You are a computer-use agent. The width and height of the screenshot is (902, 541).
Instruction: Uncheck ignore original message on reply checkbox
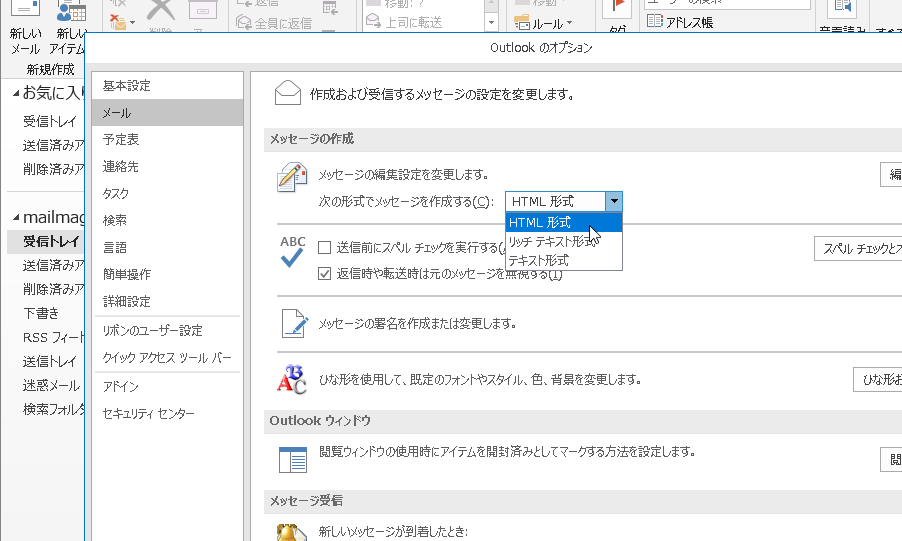coord(325,273)
